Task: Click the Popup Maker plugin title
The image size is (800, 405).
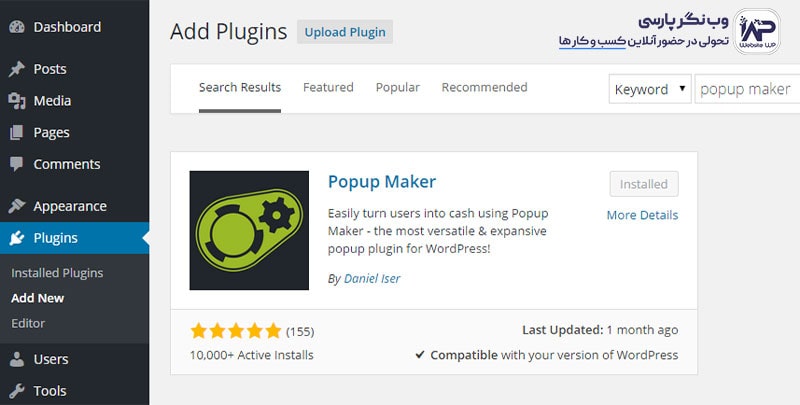Action: click(382, 182)
